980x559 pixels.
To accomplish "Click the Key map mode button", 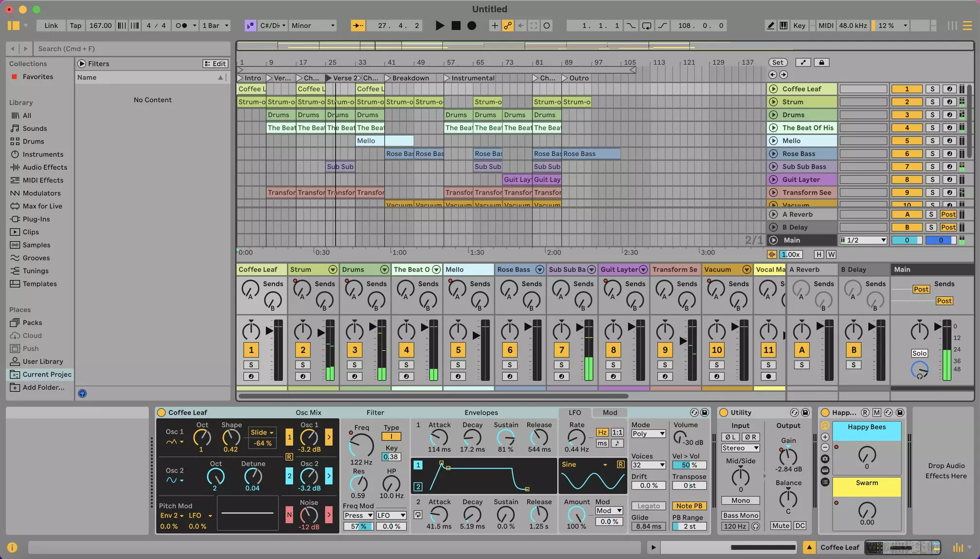I will click(799, 25).
